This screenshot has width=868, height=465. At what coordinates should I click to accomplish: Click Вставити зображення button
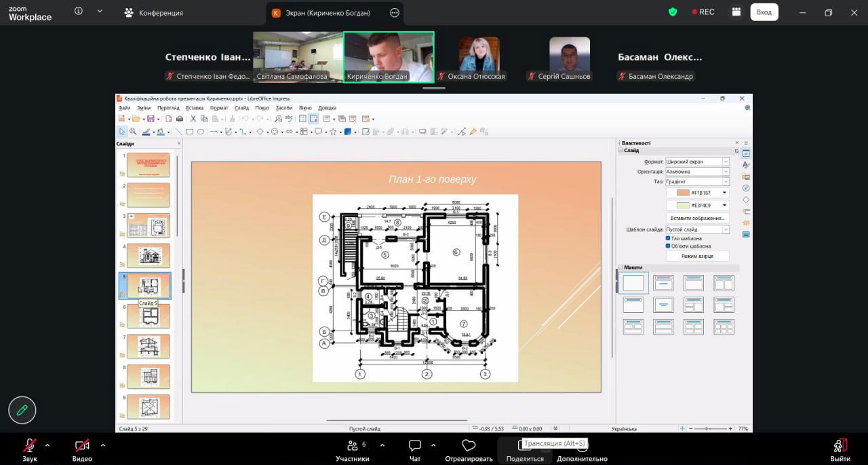[x=697, y=218]
